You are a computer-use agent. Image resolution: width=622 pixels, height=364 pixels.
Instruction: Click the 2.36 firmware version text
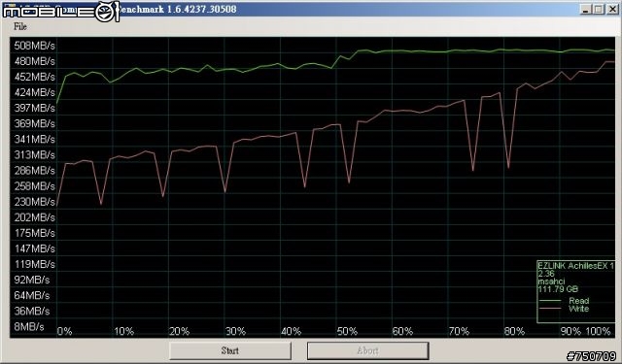click(x=546, y=274)
